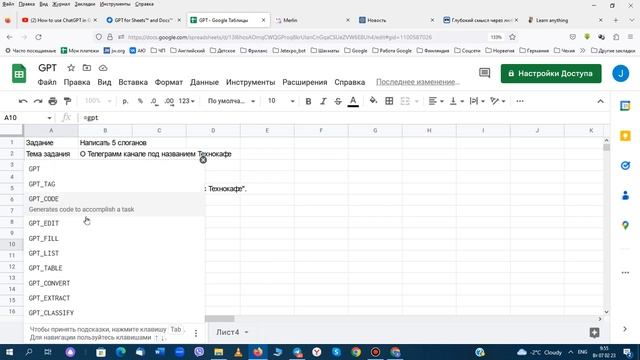The image size is (640, 360).
Task: Open Формат menu
Action: [169, 82]
